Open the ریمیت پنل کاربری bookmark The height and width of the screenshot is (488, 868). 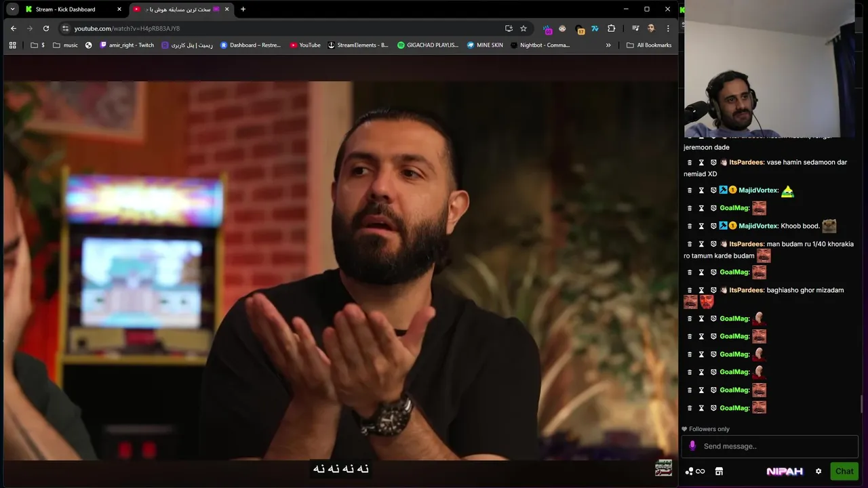point(187,45)
